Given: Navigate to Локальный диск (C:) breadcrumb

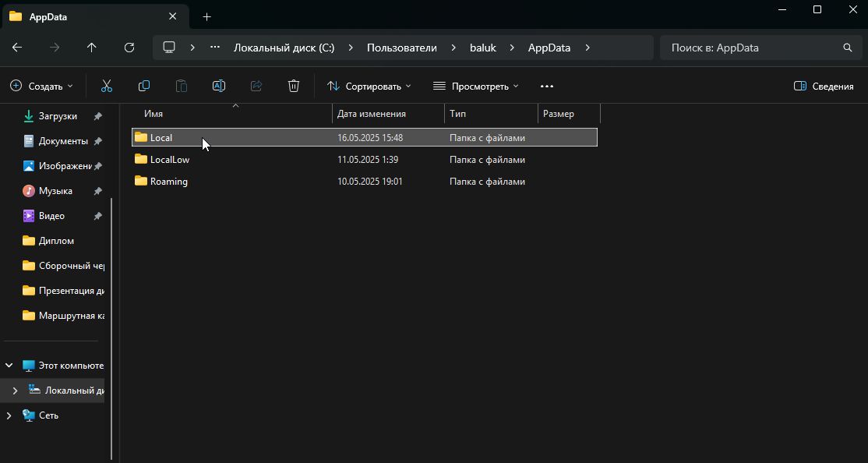Looking at the screenshot, I should pos(284,48).
